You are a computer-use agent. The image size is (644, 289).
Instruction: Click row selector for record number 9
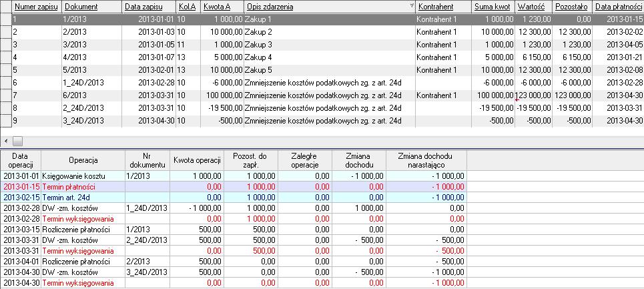(x=5, y=121)
